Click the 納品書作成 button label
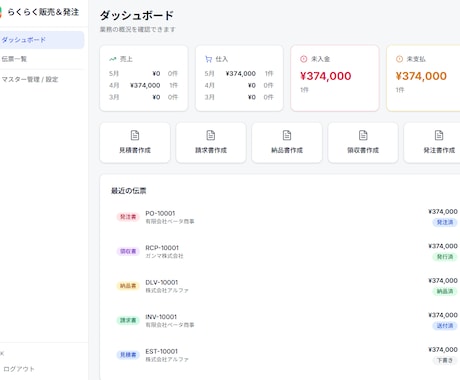The height and width of the screenshot is (380, 460). click(x=287, y=150)
